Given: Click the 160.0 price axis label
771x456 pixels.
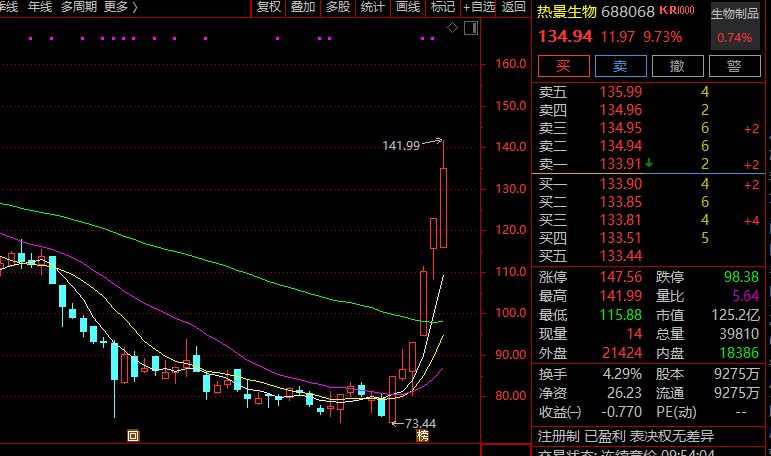Looking at the screenshot, I should [x=510, y=64].
